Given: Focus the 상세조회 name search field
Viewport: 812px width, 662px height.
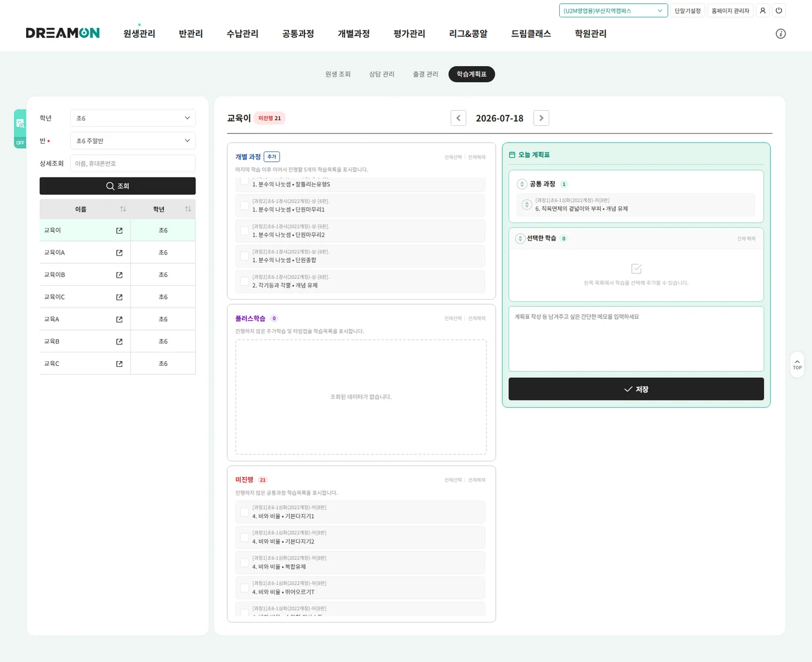Looking at the screenshot, I should point(133,163).
